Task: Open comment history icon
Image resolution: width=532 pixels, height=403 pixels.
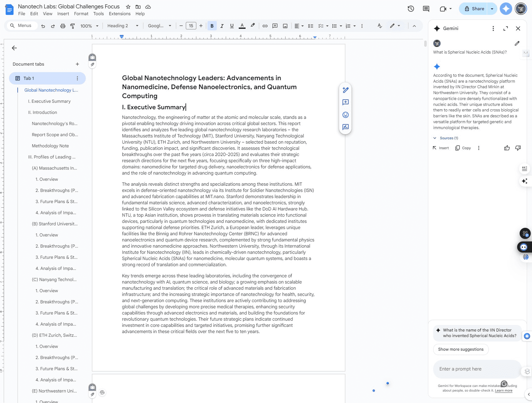Action: tap(426, 9)
